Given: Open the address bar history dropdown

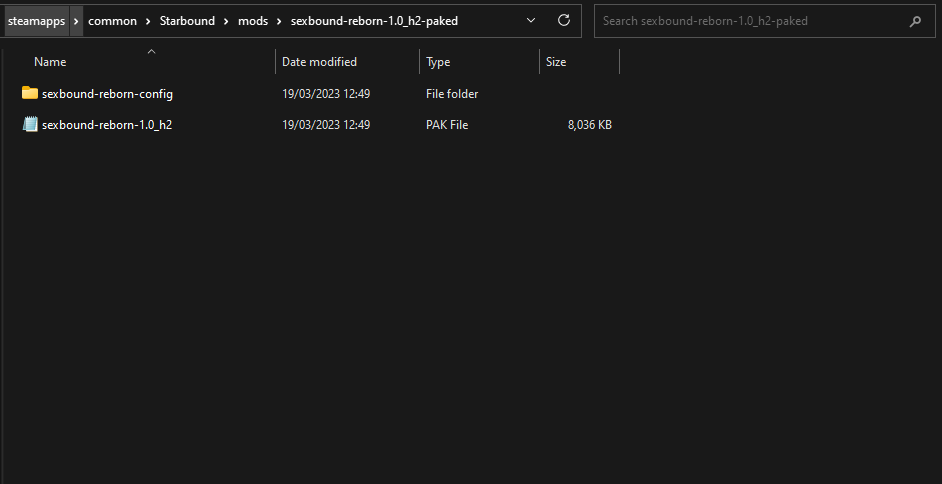Looking at the screenshot, I should 531,20.
